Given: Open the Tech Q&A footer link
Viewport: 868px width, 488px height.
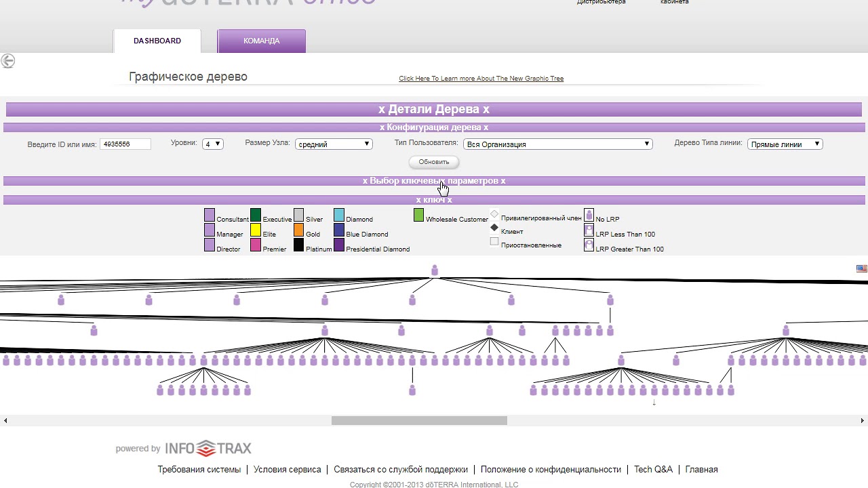Looking at the screenshot, I should 653,469.
